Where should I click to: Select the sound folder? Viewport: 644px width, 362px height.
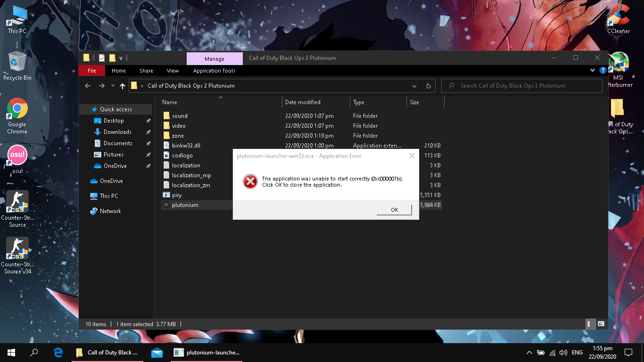pyautogui.click(x=180, y=116)
